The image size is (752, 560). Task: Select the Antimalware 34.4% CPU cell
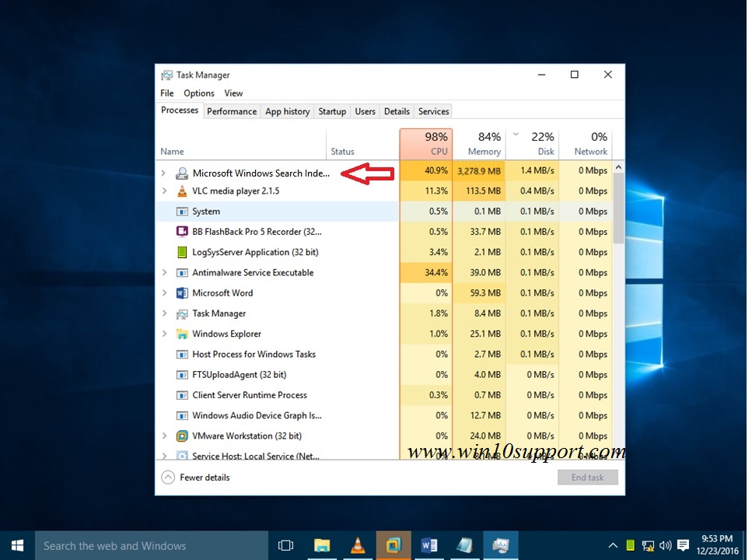pos(426,272)
